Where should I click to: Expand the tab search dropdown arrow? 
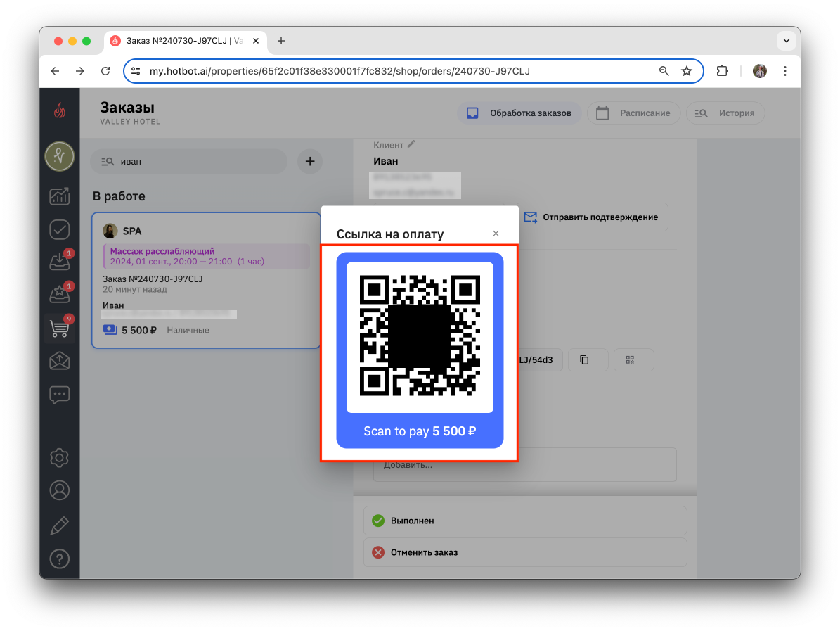(787, 41)
